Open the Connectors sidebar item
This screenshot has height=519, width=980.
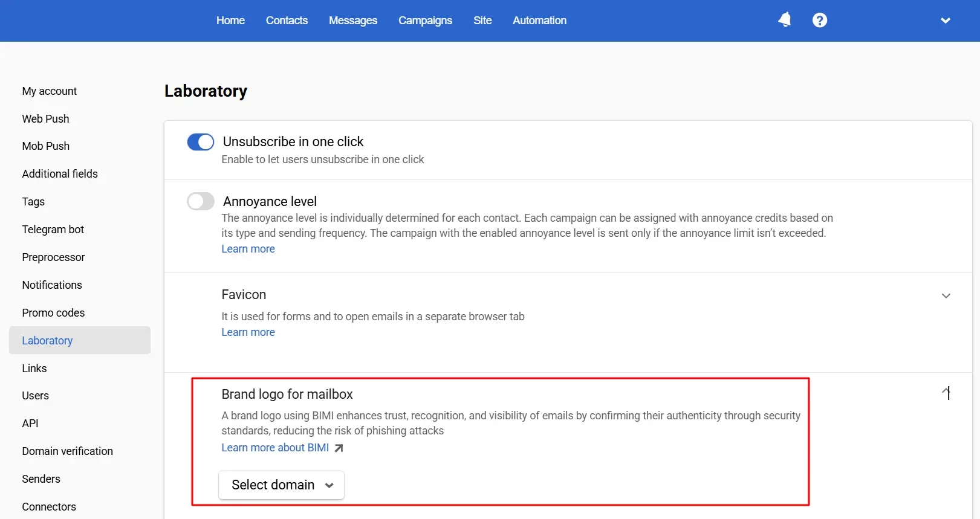click(x=49, y=507)
